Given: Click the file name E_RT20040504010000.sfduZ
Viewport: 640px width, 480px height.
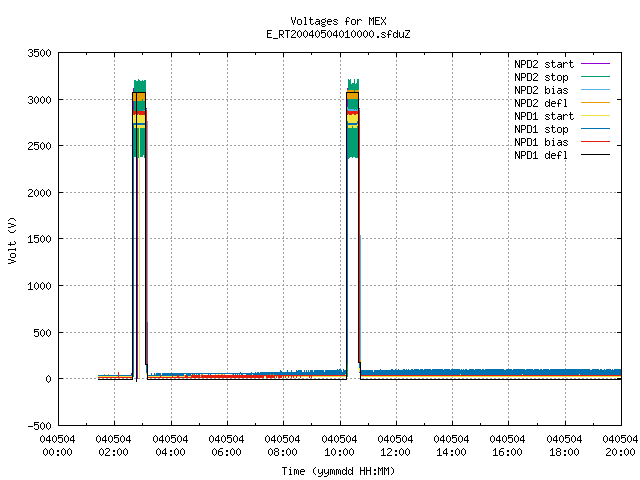Looking at the screenshot, I should (338, 34).
